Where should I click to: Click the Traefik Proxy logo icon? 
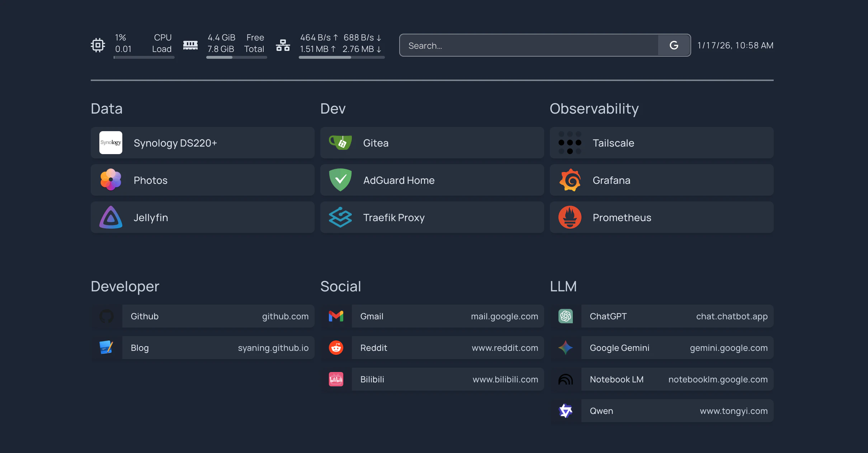(x=340, y=217)
